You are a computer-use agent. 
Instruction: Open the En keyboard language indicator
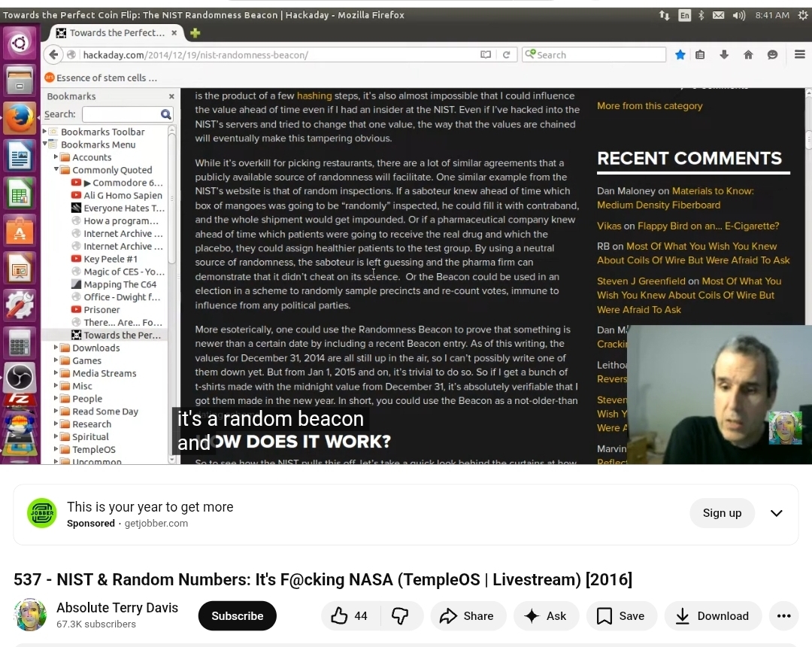point(685,15)
